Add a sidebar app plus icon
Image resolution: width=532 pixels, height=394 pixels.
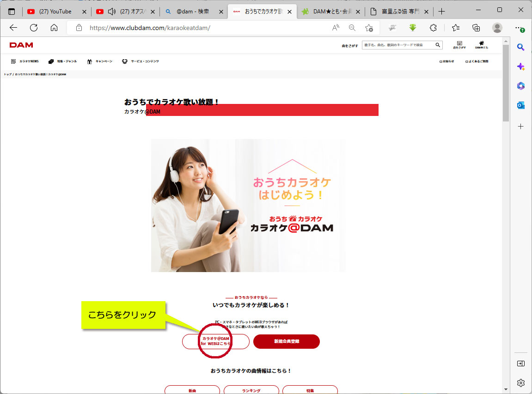coord(520,127)
